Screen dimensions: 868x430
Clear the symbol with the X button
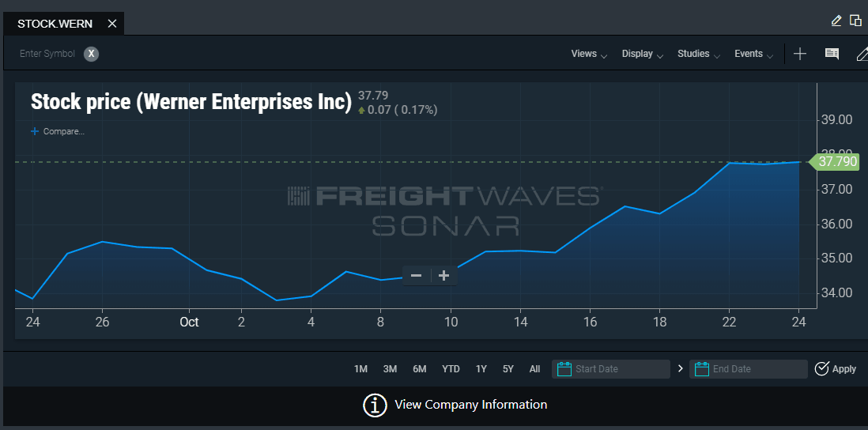click(92, 54)
